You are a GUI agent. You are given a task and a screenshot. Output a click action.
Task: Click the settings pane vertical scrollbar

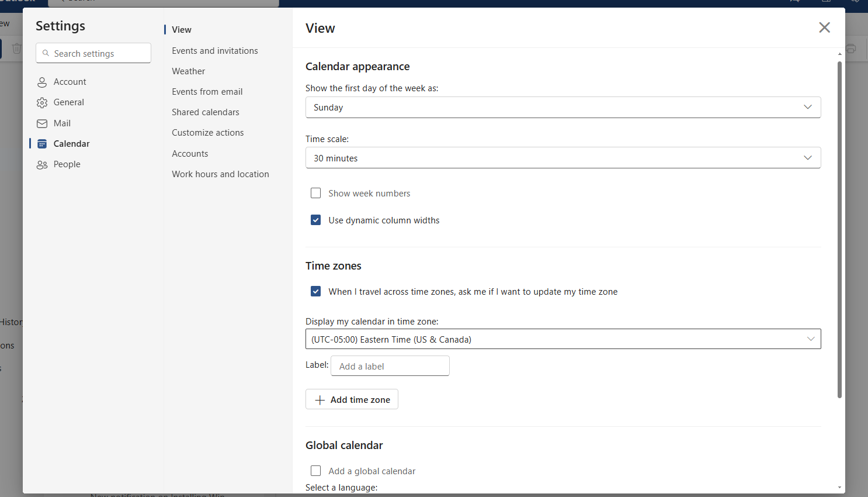click(x=839, y=230)
